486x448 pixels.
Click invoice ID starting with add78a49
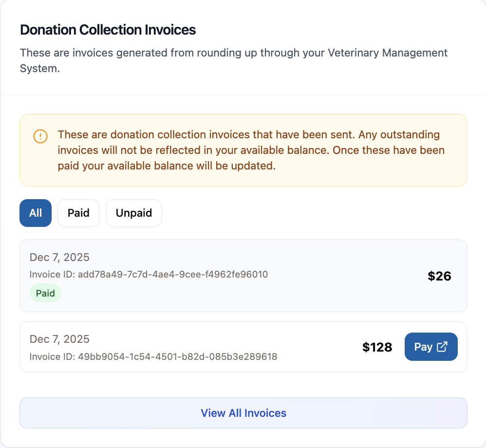click(149, 274)
